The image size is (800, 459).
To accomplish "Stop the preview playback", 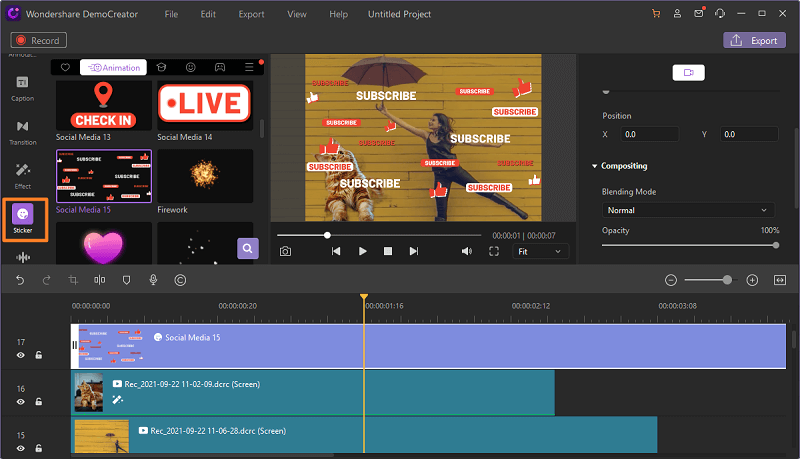I will (388, 251).
